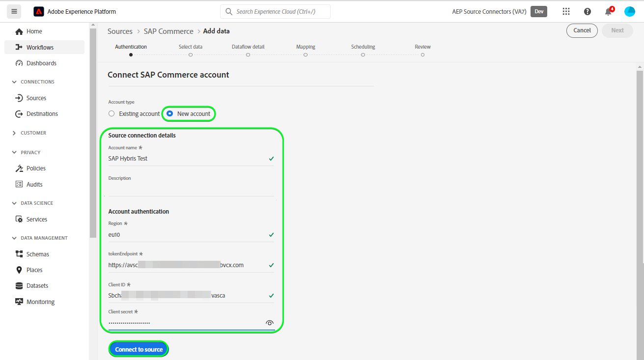Go to Workflows in the sidebar
The height and width of the screenshot is (360, 644).
point(40,47)
